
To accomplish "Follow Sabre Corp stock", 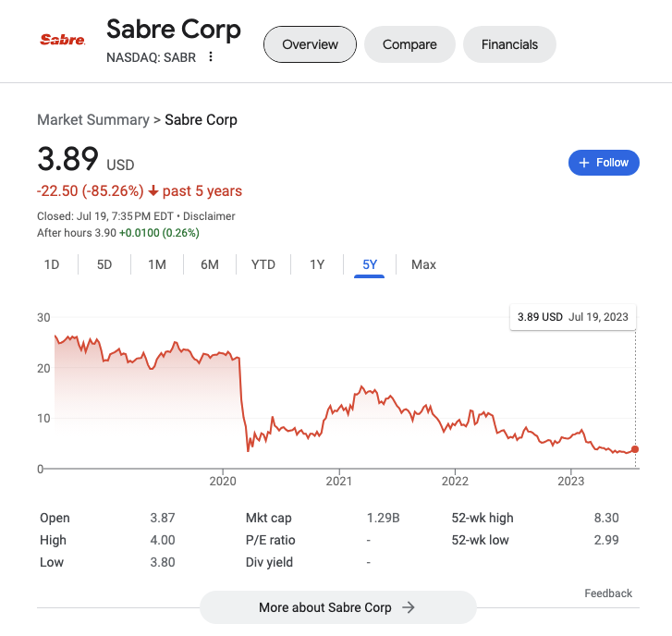I will point(604,163).
